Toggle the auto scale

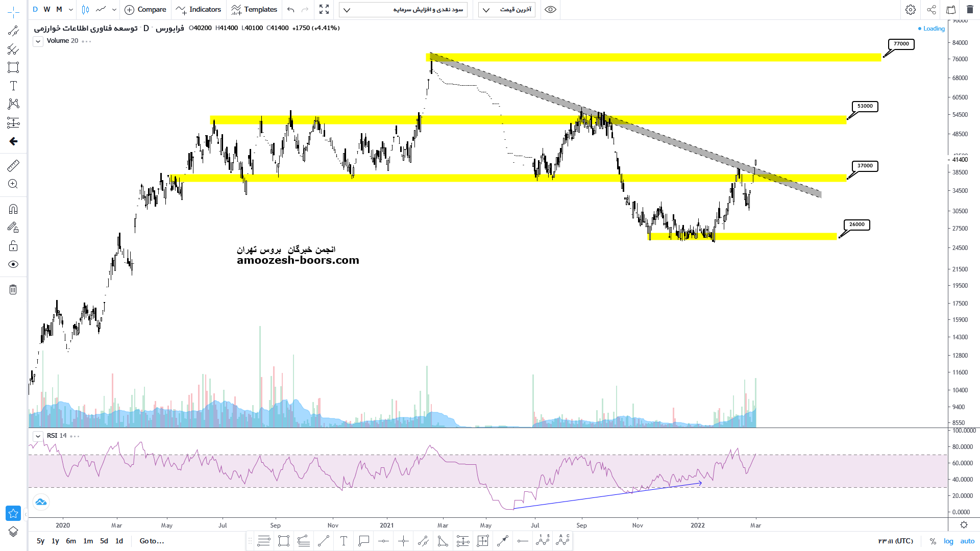[x=967, y=541]
